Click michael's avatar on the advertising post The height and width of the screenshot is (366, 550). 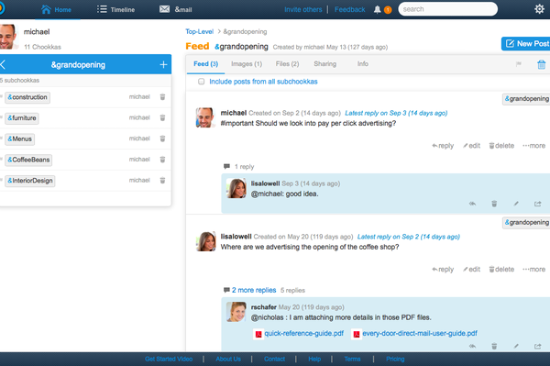pos(205,118)
